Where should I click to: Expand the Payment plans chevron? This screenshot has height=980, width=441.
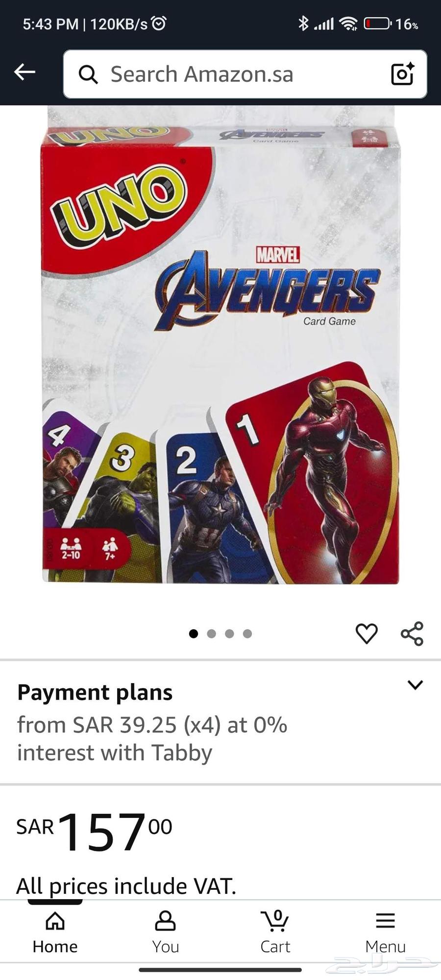click(415, 685)
